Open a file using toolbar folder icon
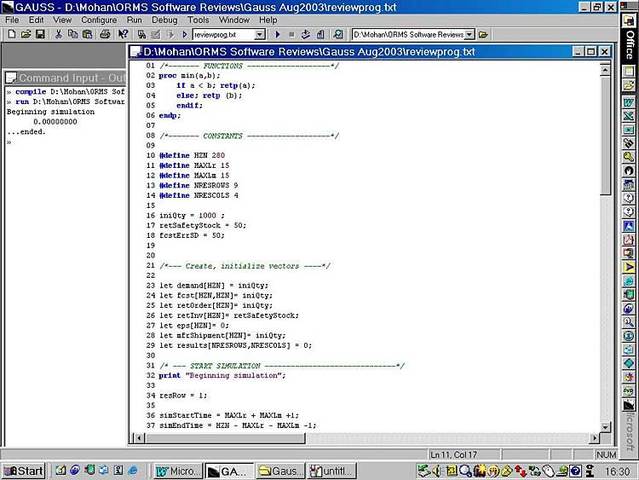 26,34
